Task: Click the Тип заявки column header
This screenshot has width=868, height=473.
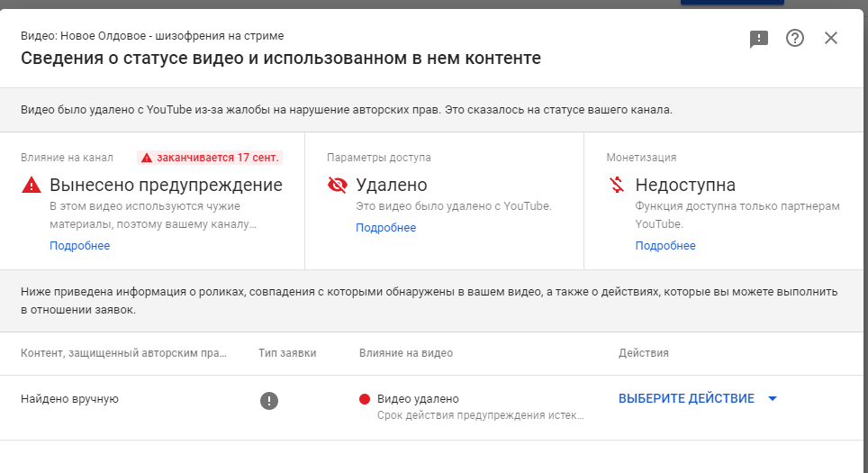Action: pos(287,353)
